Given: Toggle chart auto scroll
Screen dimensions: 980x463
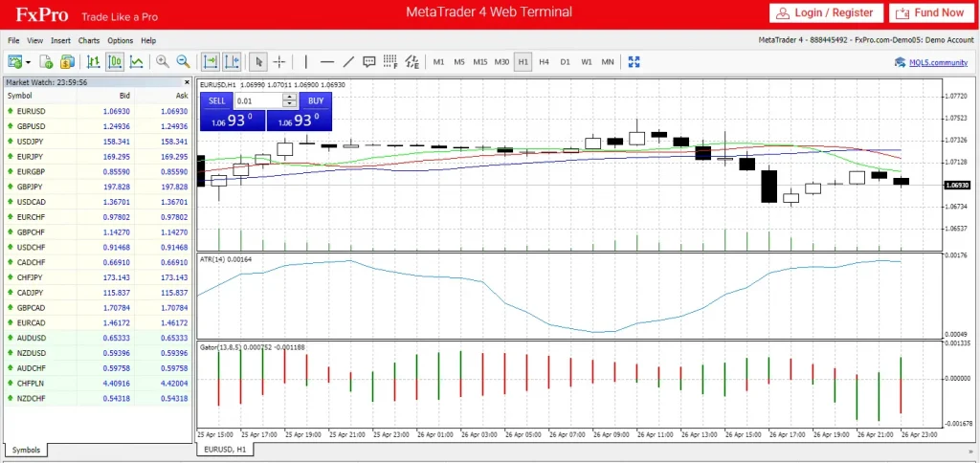Looking at the screenshot, I should 211,62.
